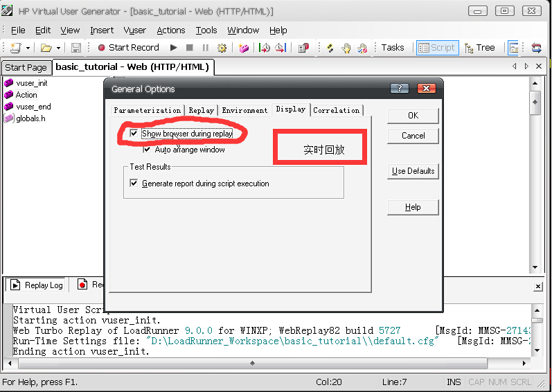
Task: Open the Vuser menu
Action: 134,30
